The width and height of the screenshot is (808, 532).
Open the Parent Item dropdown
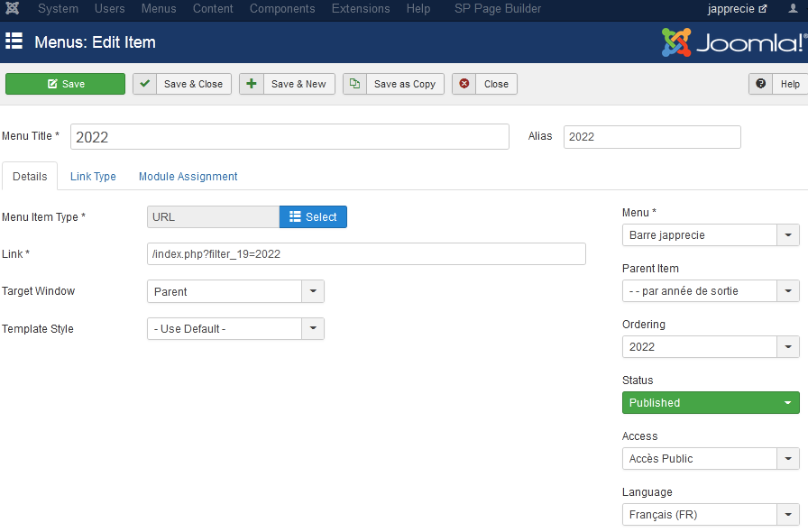[711, 291]
